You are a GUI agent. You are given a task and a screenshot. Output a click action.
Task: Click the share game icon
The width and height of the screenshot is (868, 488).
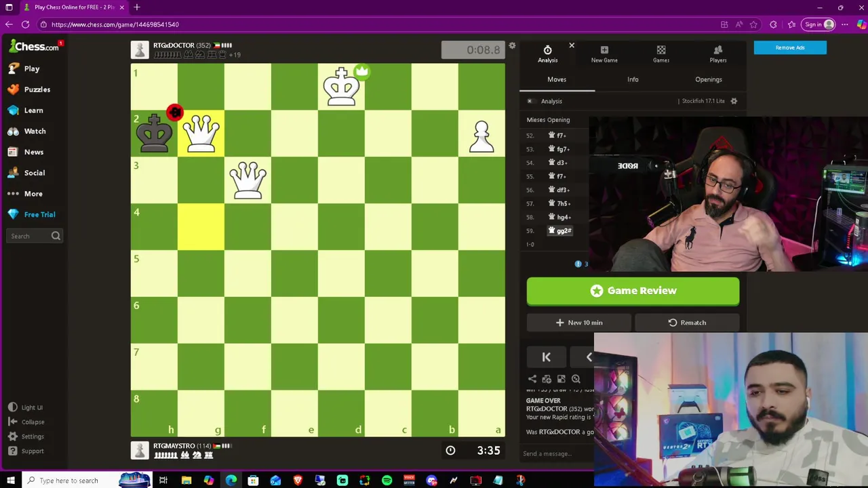click(x=532, y=380)
